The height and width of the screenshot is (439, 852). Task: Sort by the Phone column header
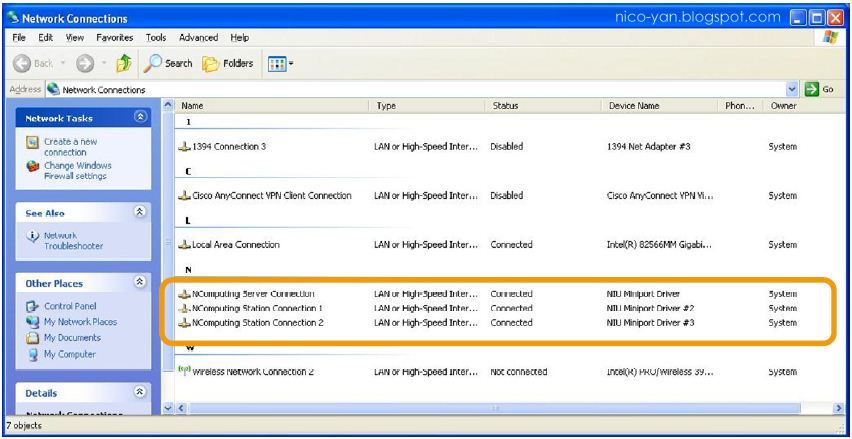click(x=742, y=106)
